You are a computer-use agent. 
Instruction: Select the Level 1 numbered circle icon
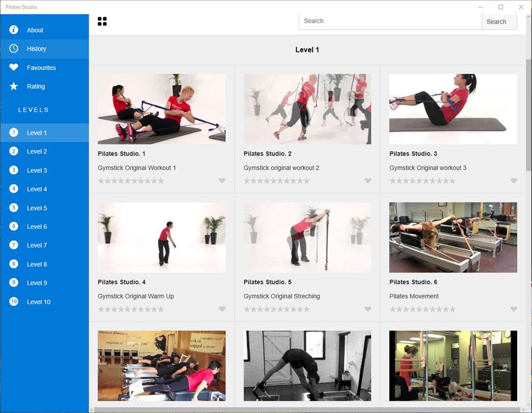14,133
